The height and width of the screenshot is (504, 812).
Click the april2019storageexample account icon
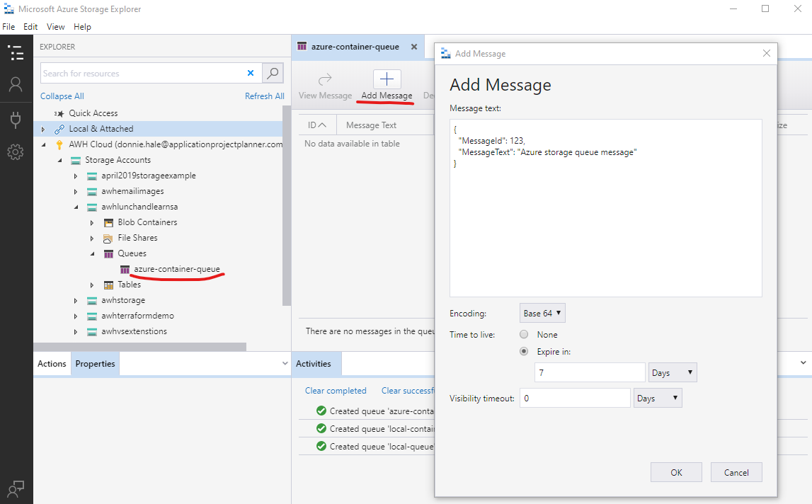pyautogui.click(x=91, y=176)
